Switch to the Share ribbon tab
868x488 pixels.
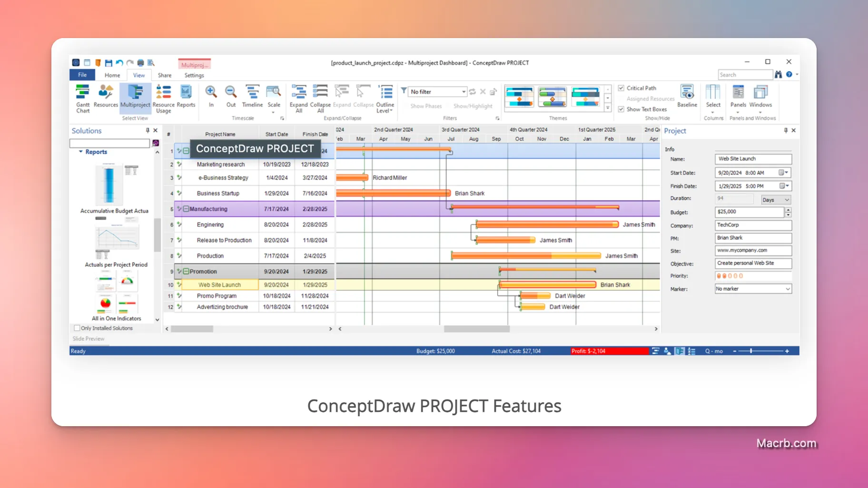[165, 75]
